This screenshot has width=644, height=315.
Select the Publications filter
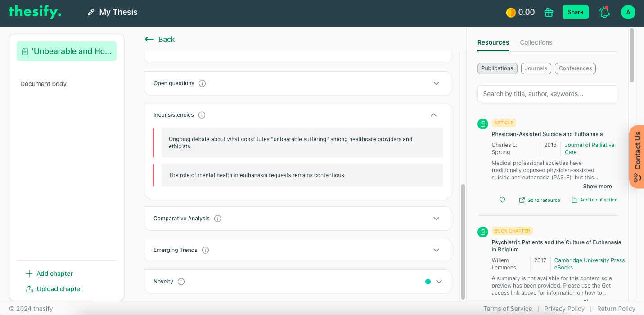coord(497,68)
